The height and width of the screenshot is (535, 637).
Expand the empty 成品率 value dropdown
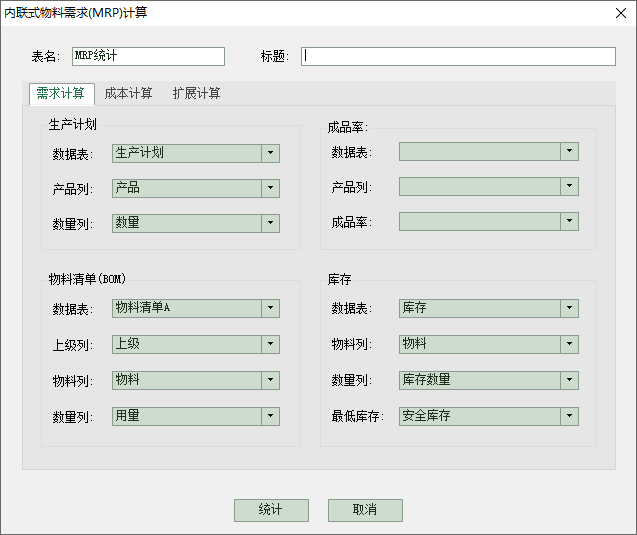coord(568,221)
